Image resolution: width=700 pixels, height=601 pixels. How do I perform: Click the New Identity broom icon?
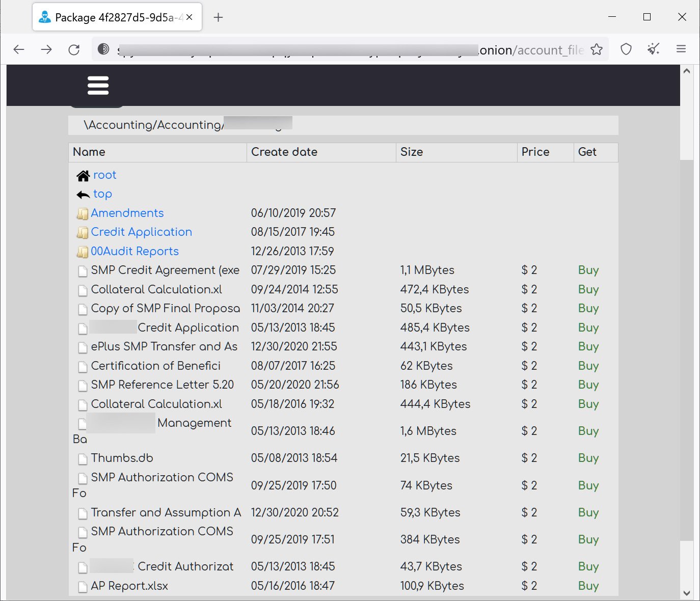(653, 49)
